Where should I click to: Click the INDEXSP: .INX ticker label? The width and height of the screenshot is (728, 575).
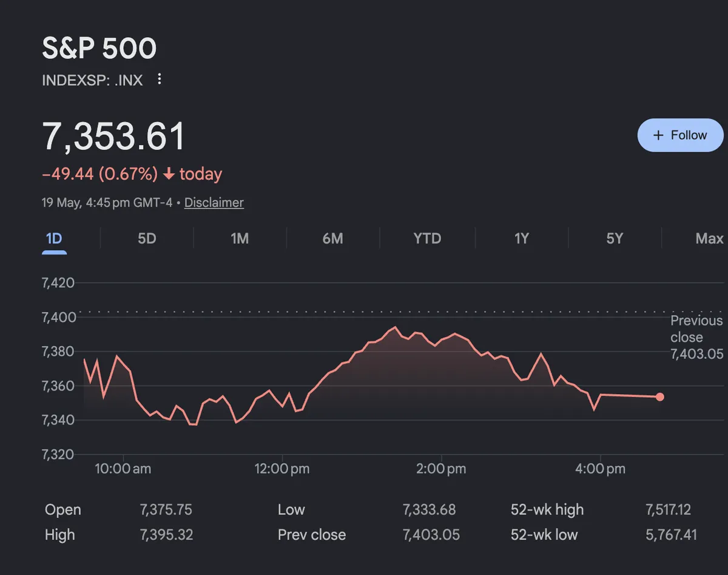pos(92,80)
